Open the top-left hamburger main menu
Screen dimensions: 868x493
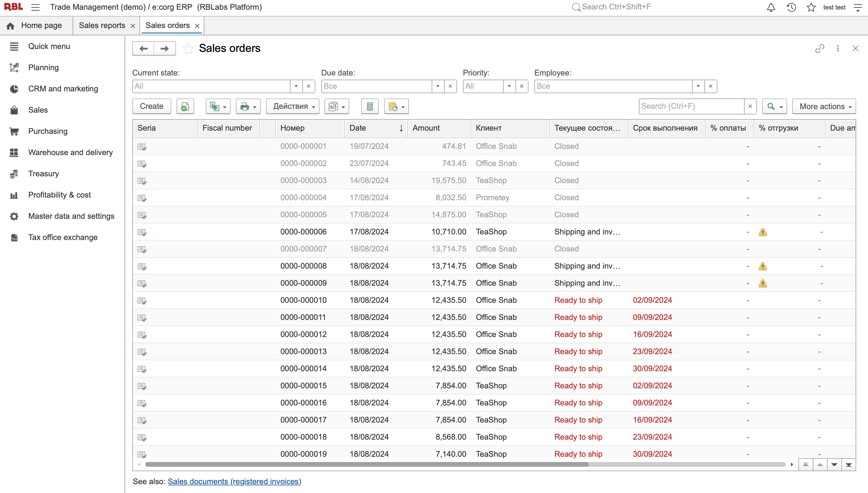[x=36, y=7]
